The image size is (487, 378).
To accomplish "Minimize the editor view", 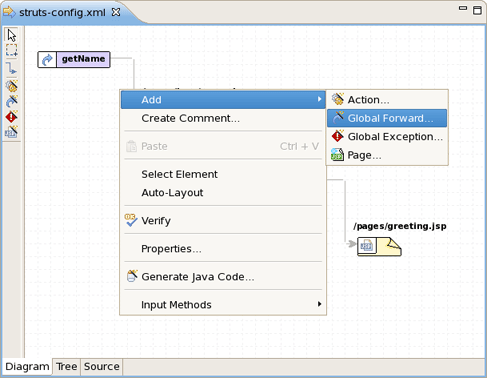I will pos(463,8).
